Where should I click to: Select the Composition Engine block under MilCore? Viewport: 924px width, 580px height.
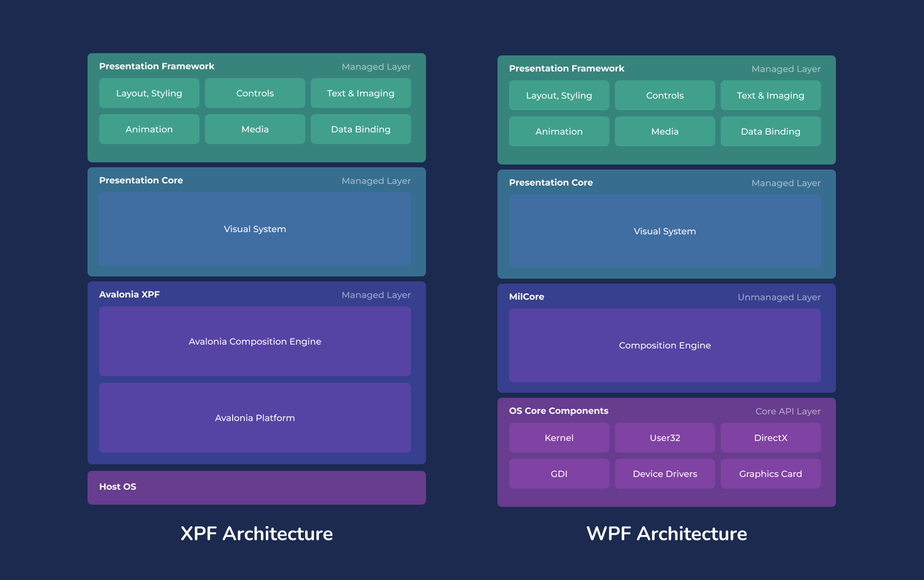click(664, 345)
